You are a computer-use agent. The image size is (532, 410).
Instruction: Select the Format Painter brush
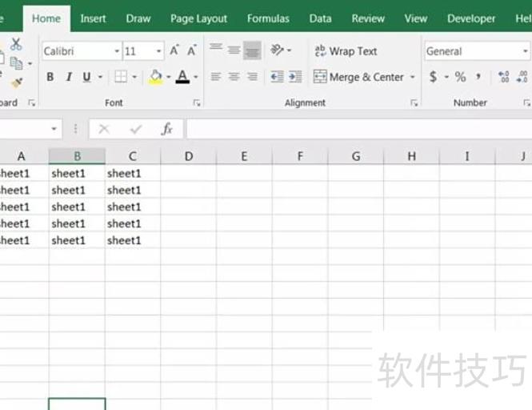[16, 82]
